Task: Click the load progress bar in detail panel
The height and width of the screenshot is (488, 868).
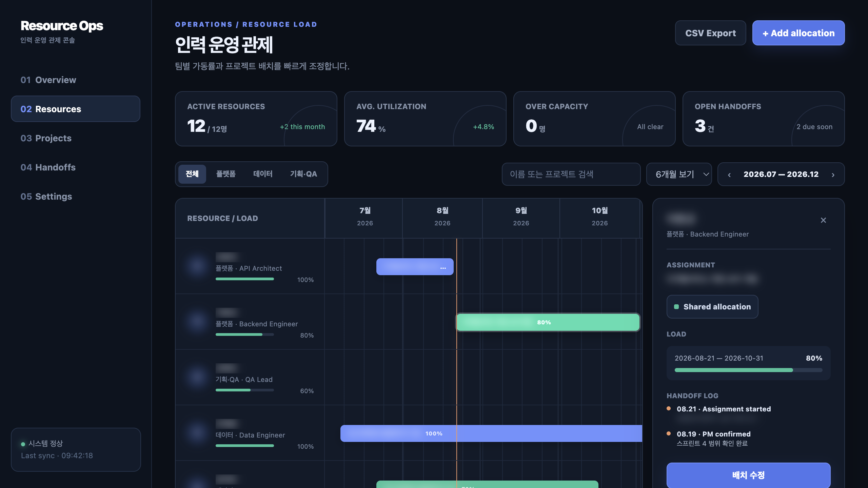Action: 748,370
